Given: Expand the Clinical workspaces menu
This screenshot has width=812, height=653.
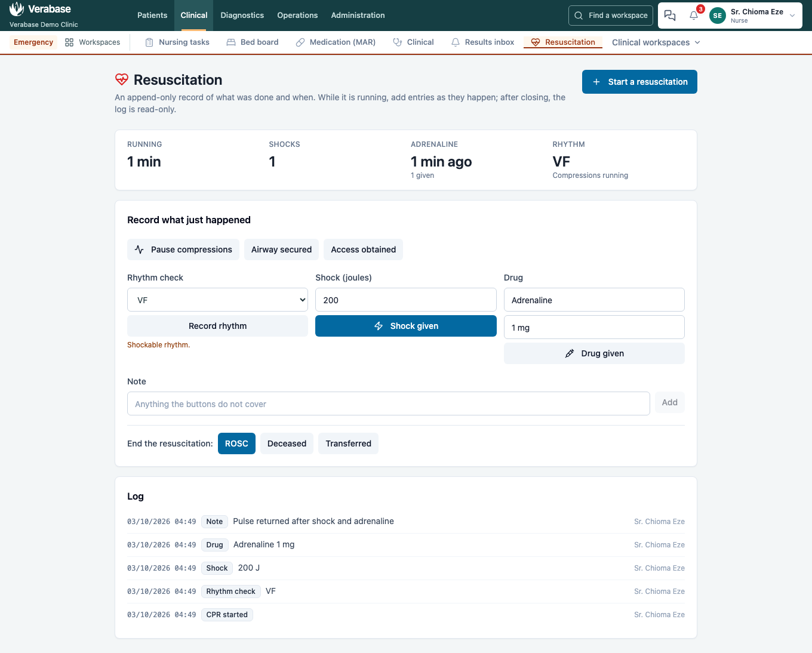Looking at the screenshot, I should pyautogui.click(x=656, y=42).
